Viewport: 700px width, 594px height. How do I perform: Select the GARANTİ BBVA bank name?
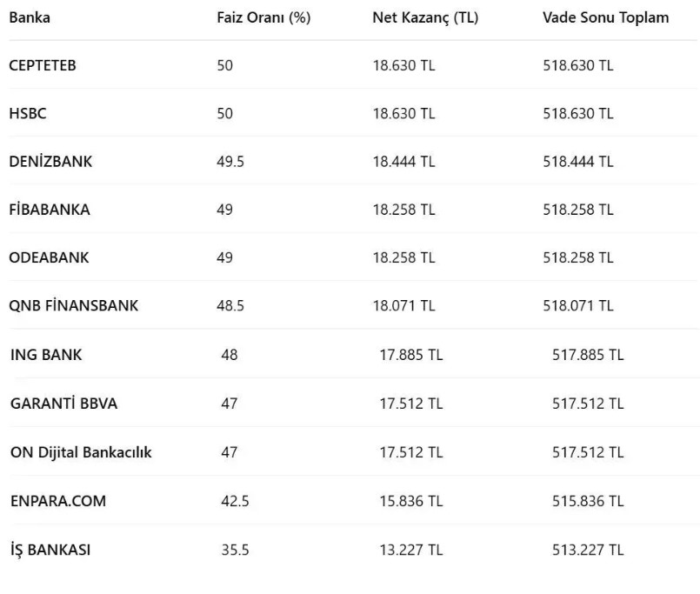(x=63, y=403)
